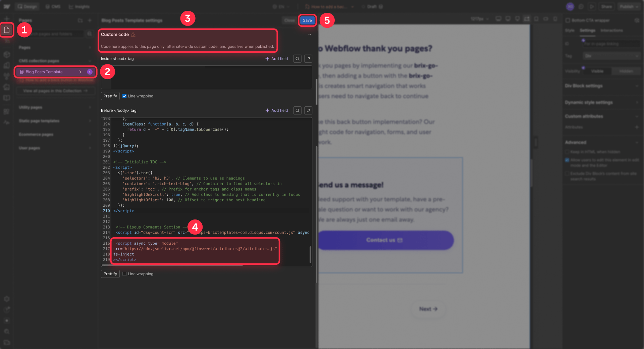Switch to CMS tab
The width and height of the screenshot is (644, 349).
click(x=53, y=6)
